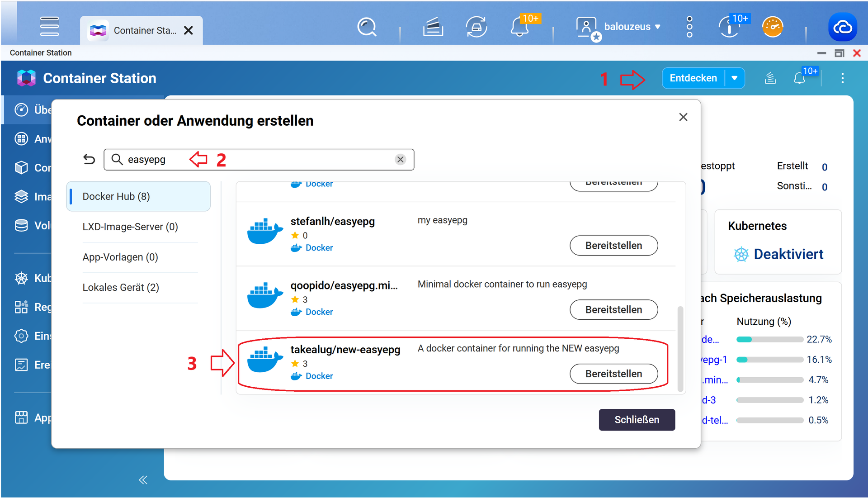This screenshot has width=868, height=498.
Task: Click the d-tel... container link
Action: tap(715, 420)
